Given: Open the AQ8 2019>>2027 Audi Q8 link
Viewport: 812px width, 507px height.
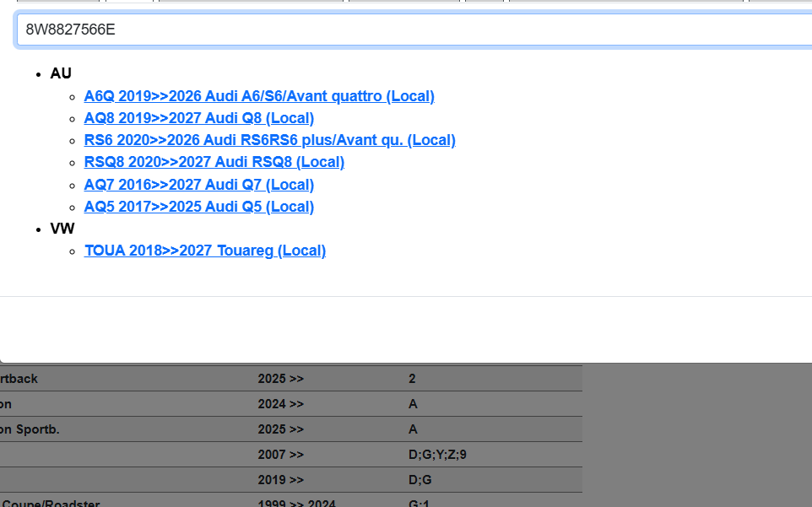Looking at the screenshot, I should pos(199,118).
